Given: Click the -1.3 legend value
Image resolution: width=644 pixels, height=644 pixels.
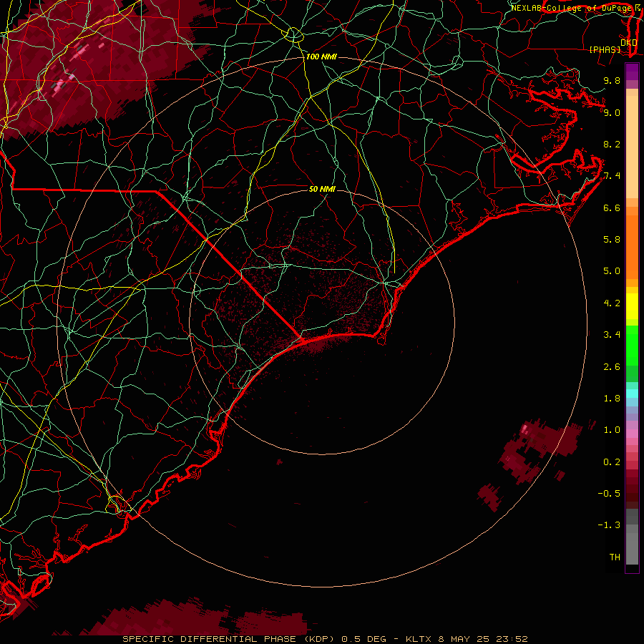Looking at the screenshot, I should click(x=609, y=525).
